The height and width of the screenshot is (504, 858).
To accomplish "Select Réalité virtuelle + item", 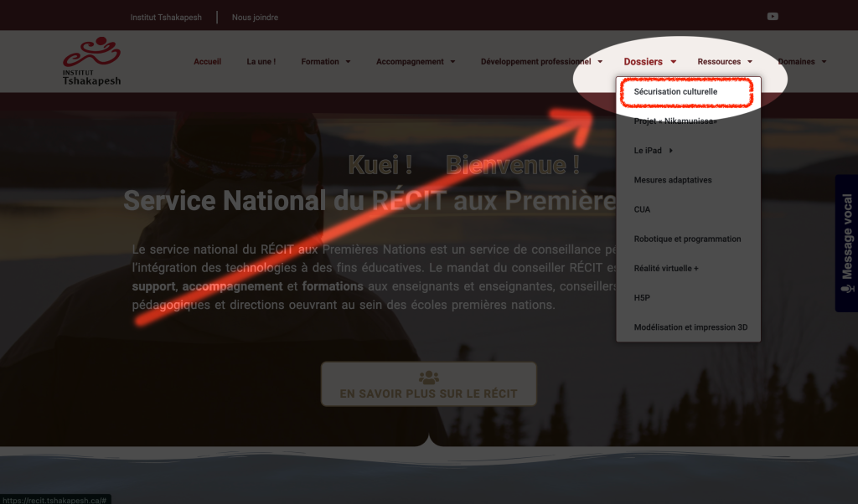I will 666,268.
